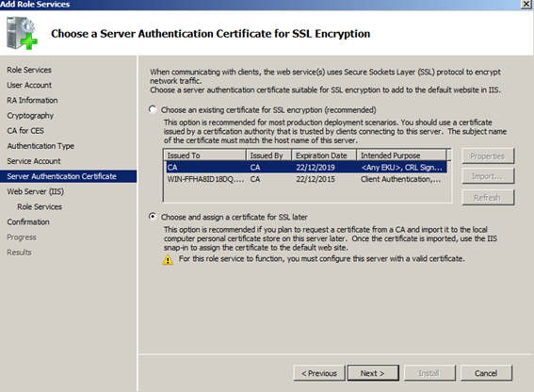Viewport: 534px width, 392px height.
Task: Click the yellow warning triangle icon
Action: click(x=168, y=260)
